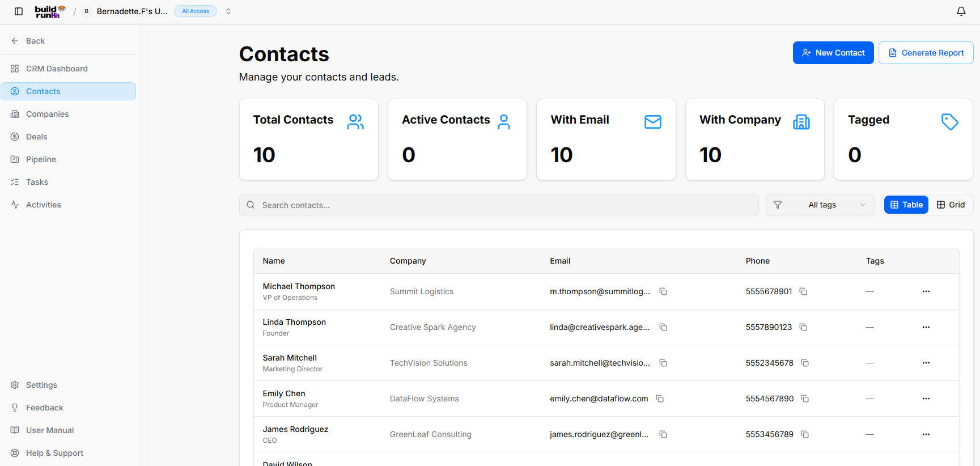Viewport: 980px width, 466px height.
Task: Open Deals section
Action: (69, 137)
